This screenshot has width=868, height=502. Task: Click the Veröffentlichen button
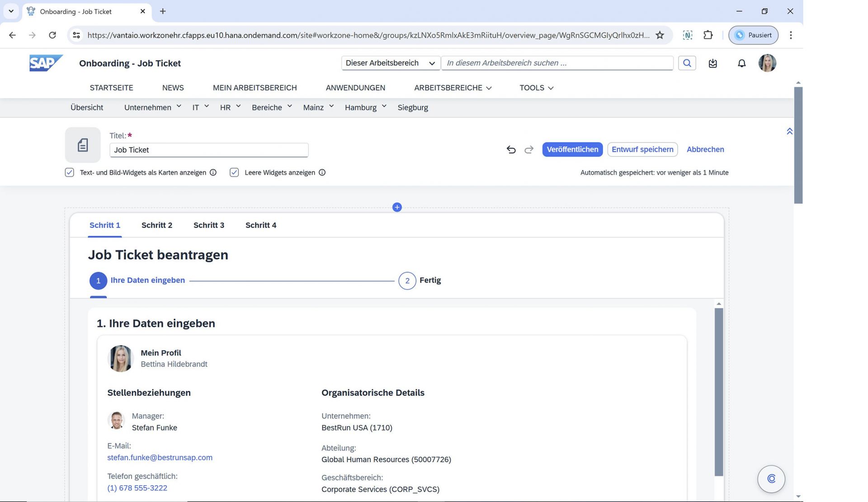click(572, 150)
